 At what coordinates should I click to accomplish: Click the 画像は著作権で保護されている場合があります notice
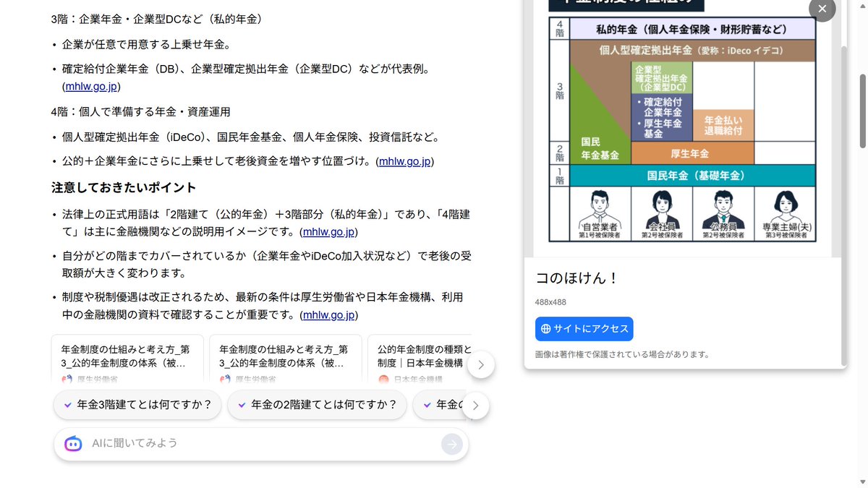(x=622, y=354)
